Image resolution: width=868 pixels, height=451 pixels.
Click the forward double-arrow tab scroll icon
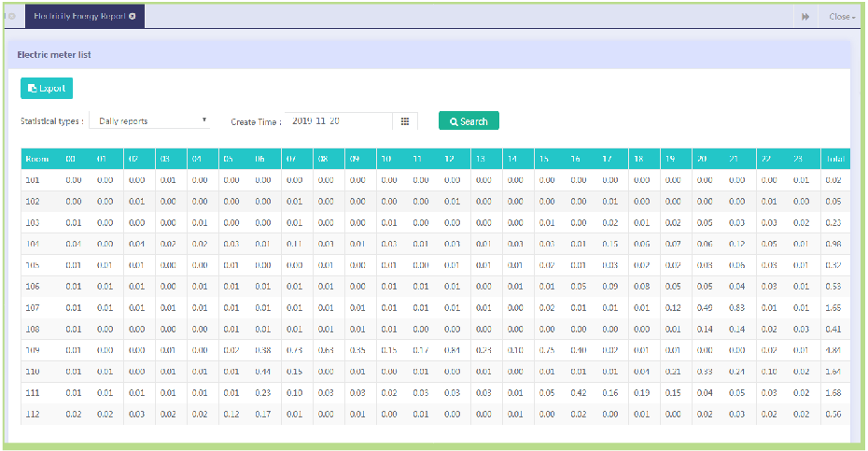[x=805, y=17]
